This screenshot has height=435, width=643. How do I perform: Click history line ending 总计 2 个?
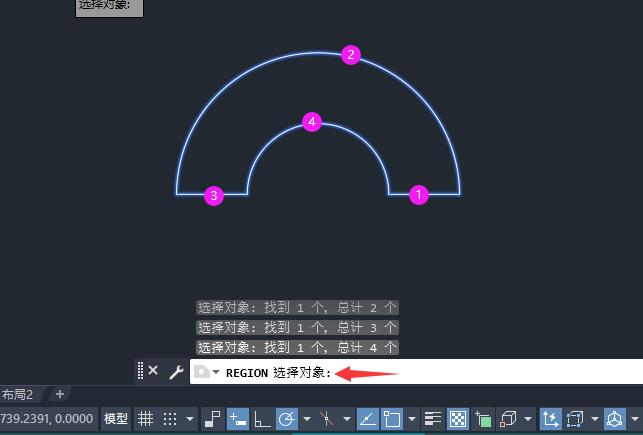(x=297, y=307)
